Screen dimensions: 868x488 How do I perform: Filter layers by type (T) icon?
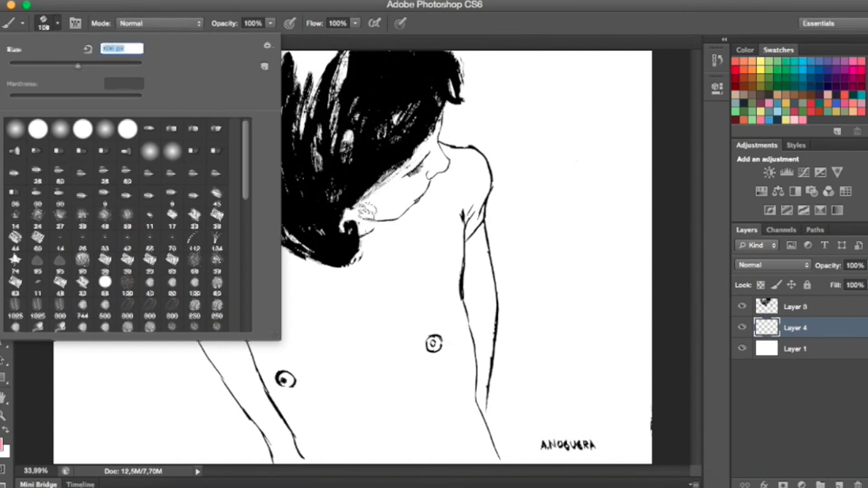[825, 245]
